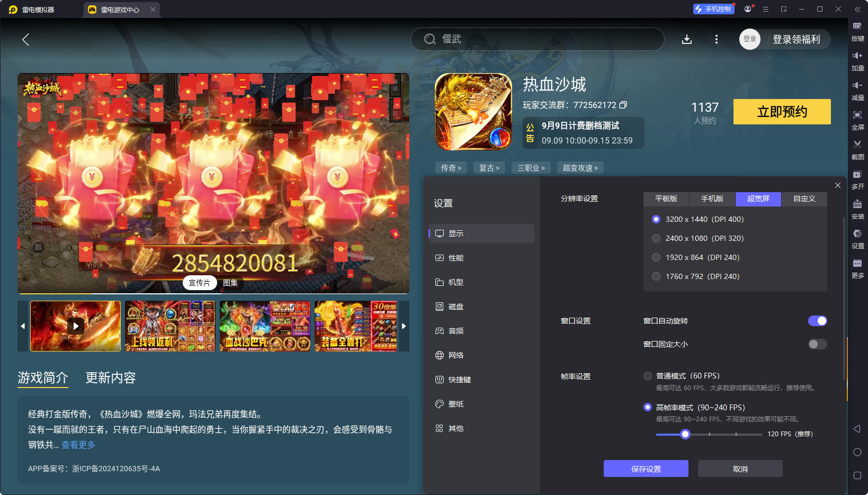Open 壁纸 settings section
This screenshot has width=868, height=495.
click(x=481, y=404)
